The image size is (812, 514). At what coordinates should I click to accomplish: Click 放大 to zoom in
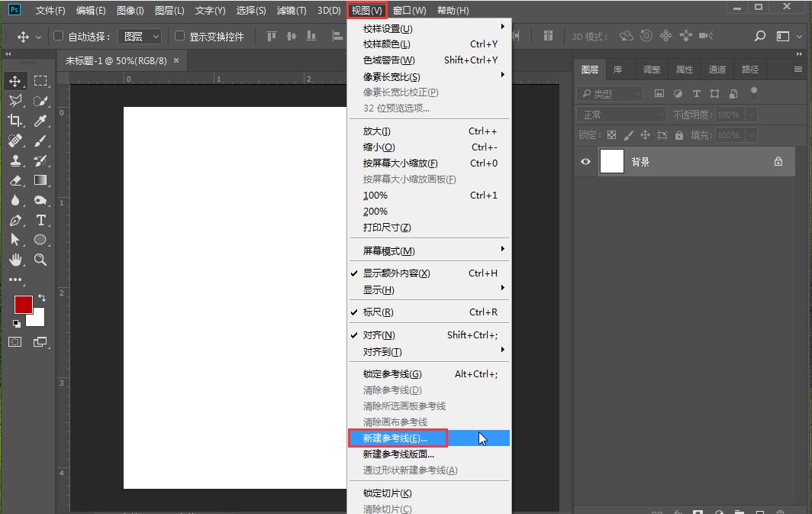click(375, 131)
